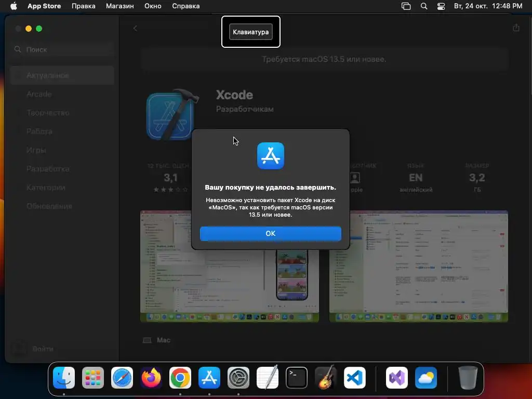Click the screen mirroring icon in menu bar
Image resolution: width=532 pixels, height=399 pixels.
coord(406,6)
